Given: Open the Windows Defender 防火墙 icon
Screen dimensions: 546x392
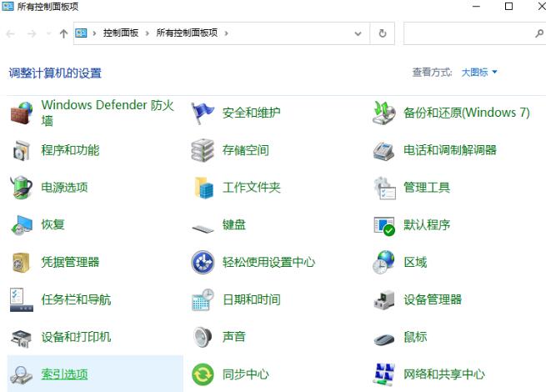Looking at the screenshot, I should (x=22, y=113).
